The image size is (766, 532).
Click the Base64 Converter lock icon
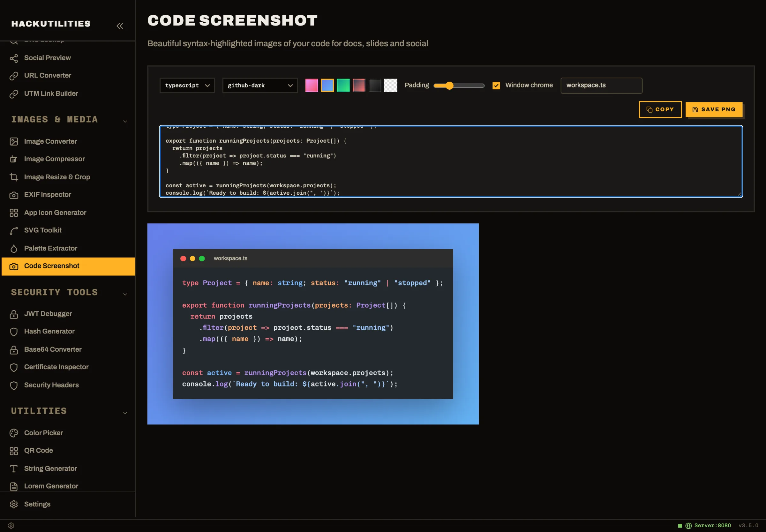[14, 350]
